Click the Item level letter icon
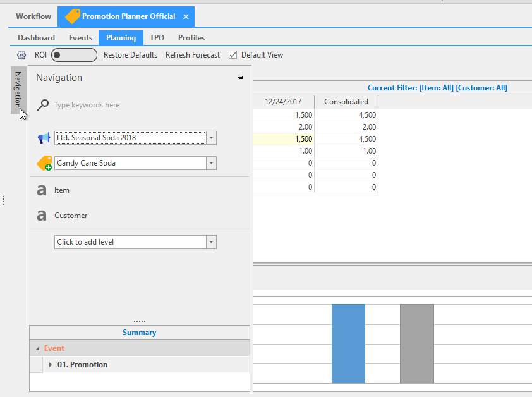The image size is (532, 397). [42, 190]
